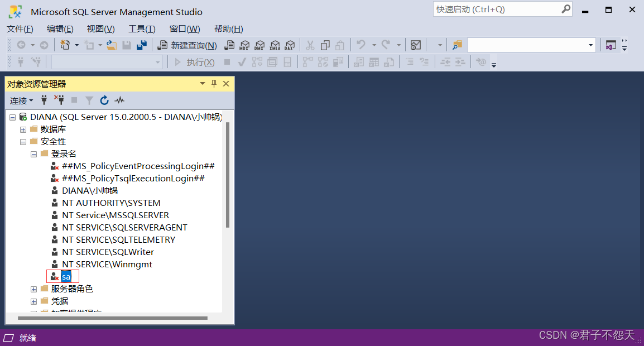Select ##MS_PolicyTsqlExecutionLogin## login

(133, 179)
